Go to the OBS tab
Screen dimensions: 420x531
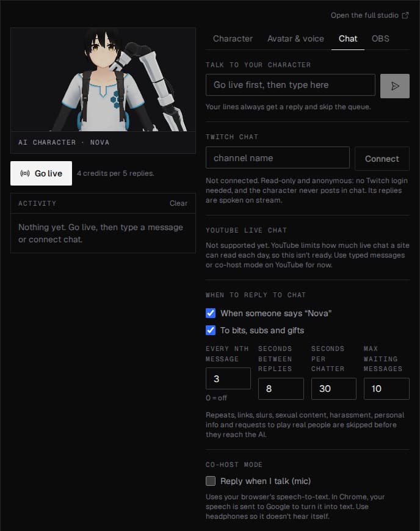pyautogui.click(x=380, y=38)
